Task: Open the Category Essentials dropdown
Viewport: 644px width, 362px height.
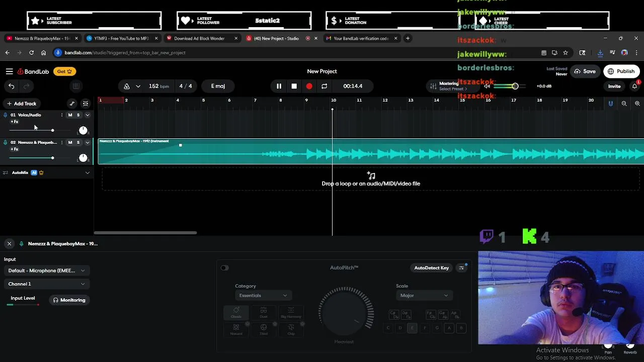Action: coord(263,296)
